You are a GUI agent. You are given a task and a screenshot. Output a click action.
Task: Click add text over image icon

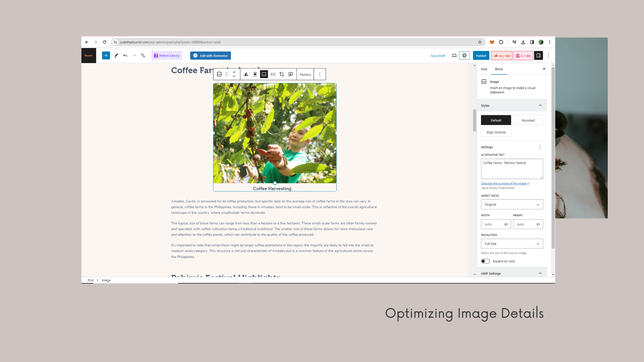pyautogui.click(x=290, y=74)
